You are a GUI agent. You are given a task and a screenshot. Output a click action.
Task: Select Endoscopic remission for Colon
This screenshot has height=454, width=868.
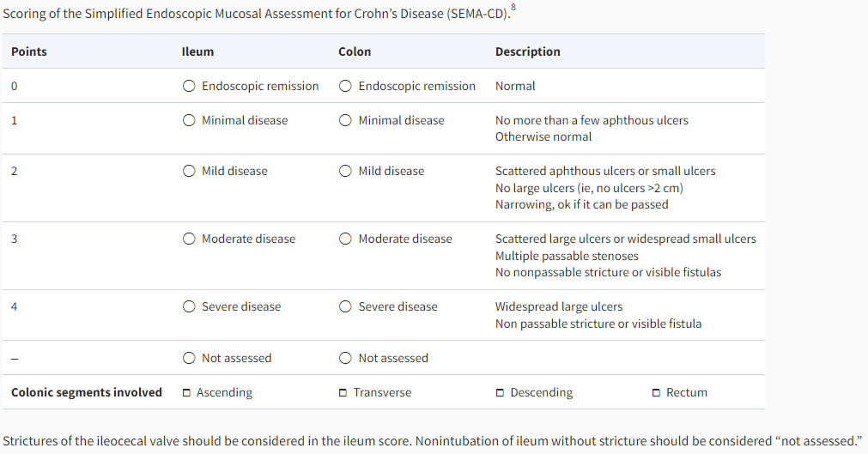tap(345, 86)
